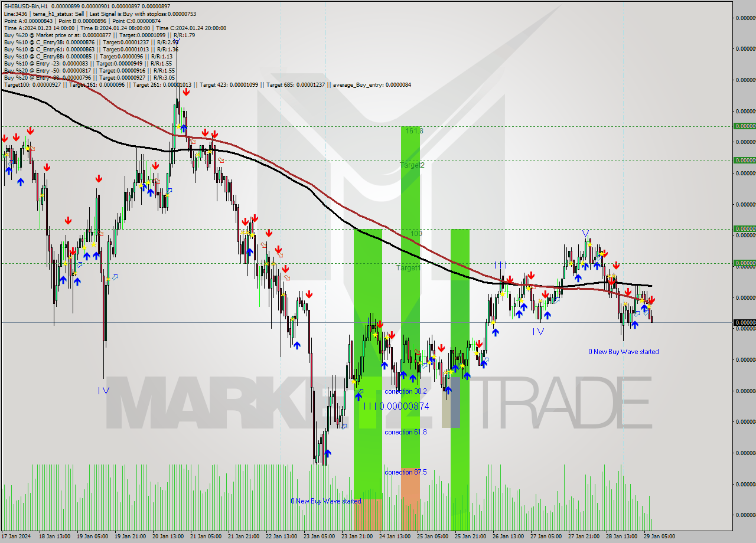The width and height of the screenshot is (756, 543).
Task: Click the 'I V' wave label near 27 Jan 05:00
Action: 538,332
